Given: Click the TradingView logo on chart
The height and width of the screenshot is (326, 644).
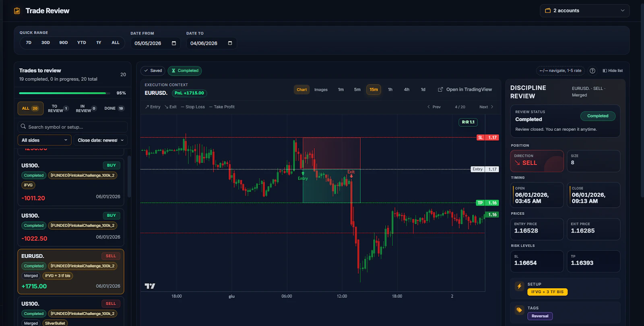Looking at the screenshot, I should point(150,286).
